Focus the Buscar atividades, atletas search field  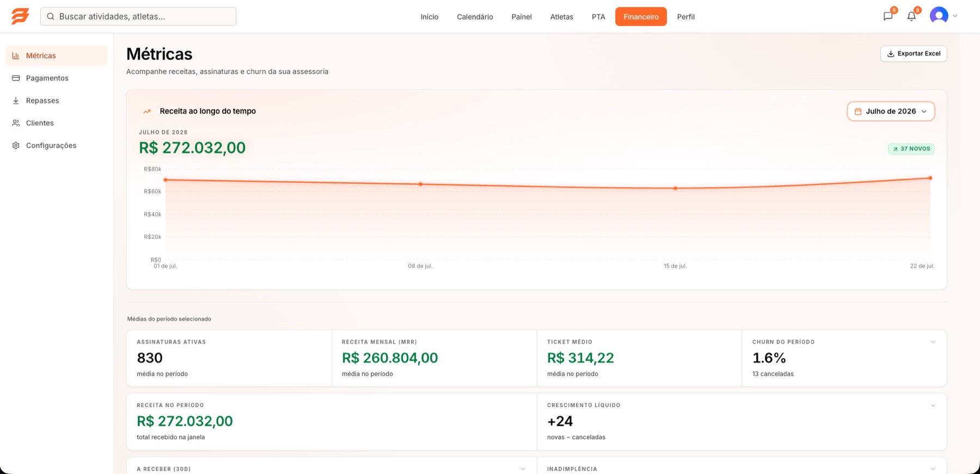138,16
